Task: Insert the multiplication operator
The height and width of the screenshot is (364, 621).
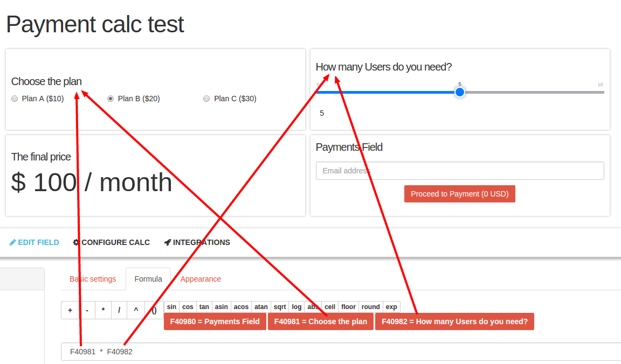Action: pos(103,310)
